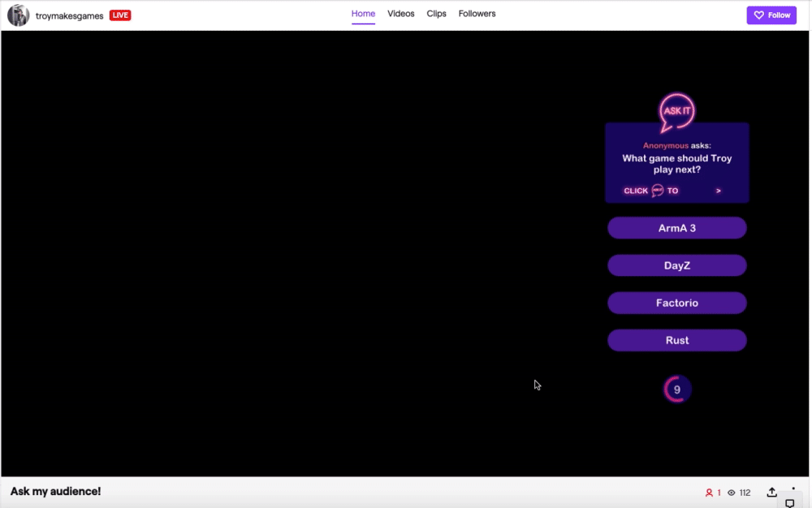This screenshot has width=812, height=508.
Task: Click the ASK IT speech bubble logo
Action: (676, 112)
